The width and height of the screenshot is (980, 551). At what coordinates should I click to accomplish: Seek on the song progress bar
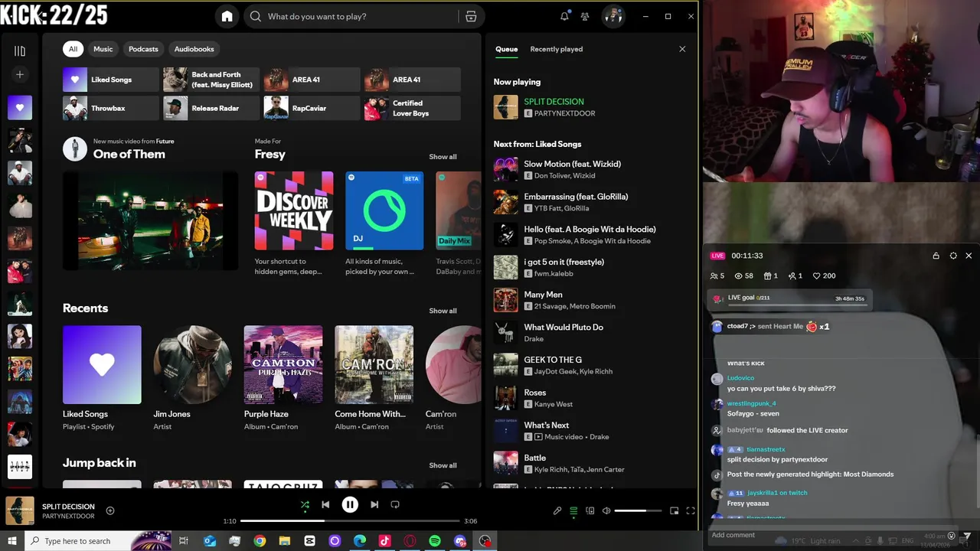(350, 521)
